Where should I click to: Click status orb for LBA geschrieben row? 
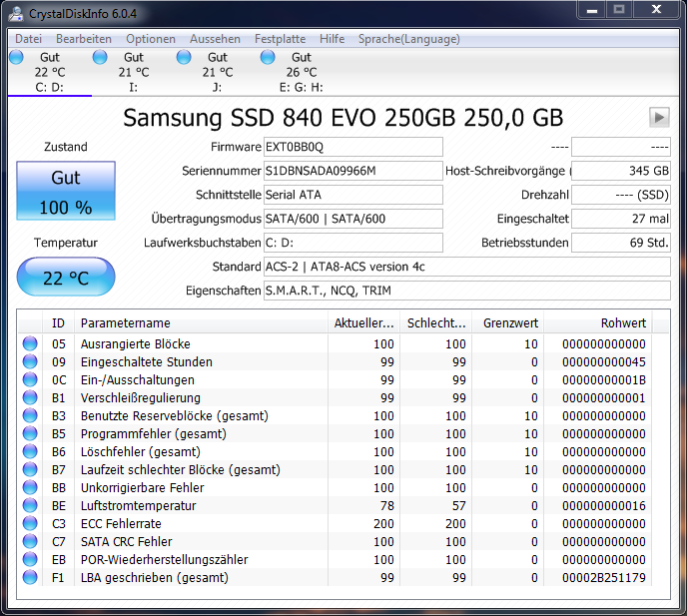[30, 577]
